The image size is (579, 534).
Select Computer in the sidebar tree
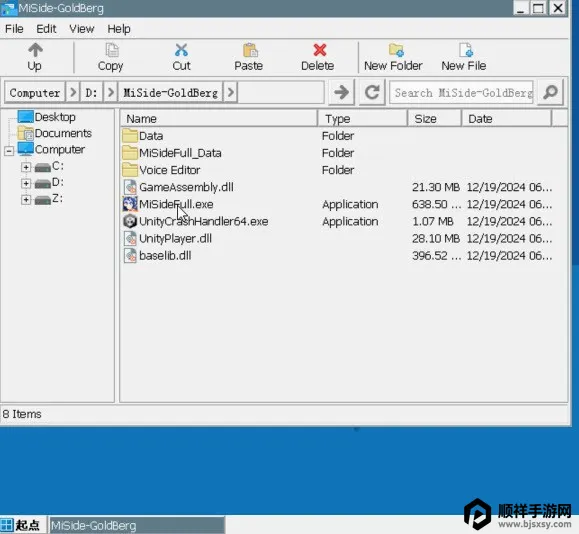[60, 149]
